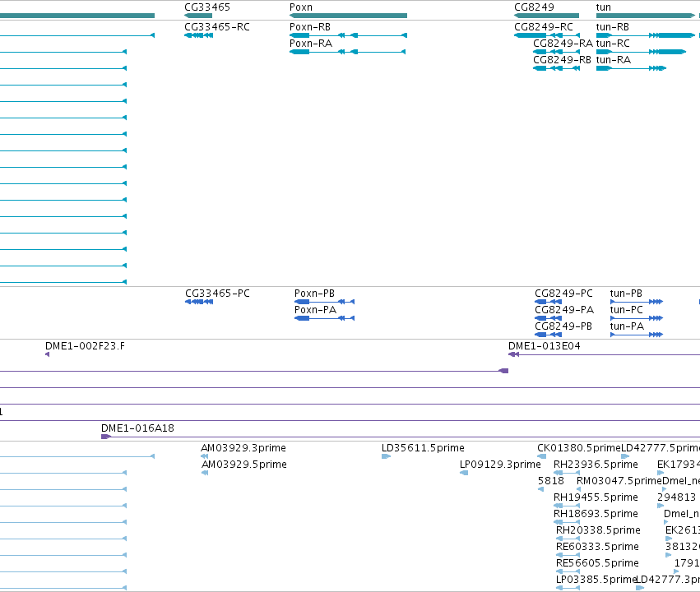Click the LP09129.3prime arrow glyph
The image size is (700, 592).
[464, 473]
